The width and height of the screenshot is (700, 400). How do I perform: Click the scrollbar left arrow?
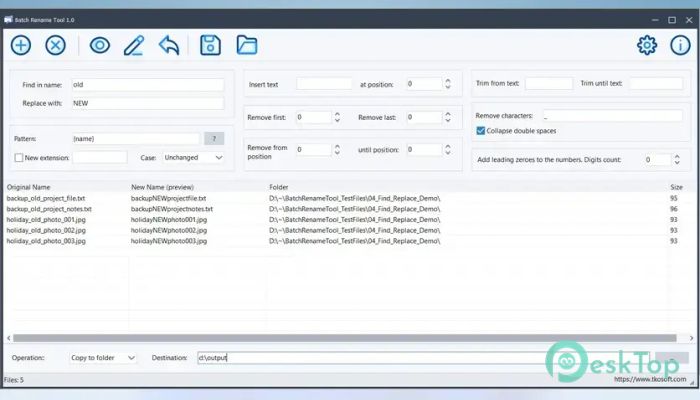[x=8, y=338]
